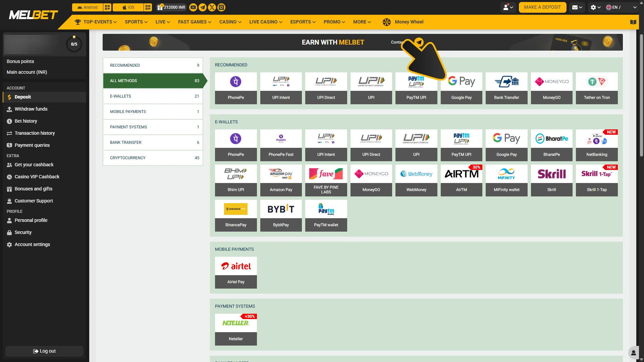Select BinancePay tile

tap(236, 216)
